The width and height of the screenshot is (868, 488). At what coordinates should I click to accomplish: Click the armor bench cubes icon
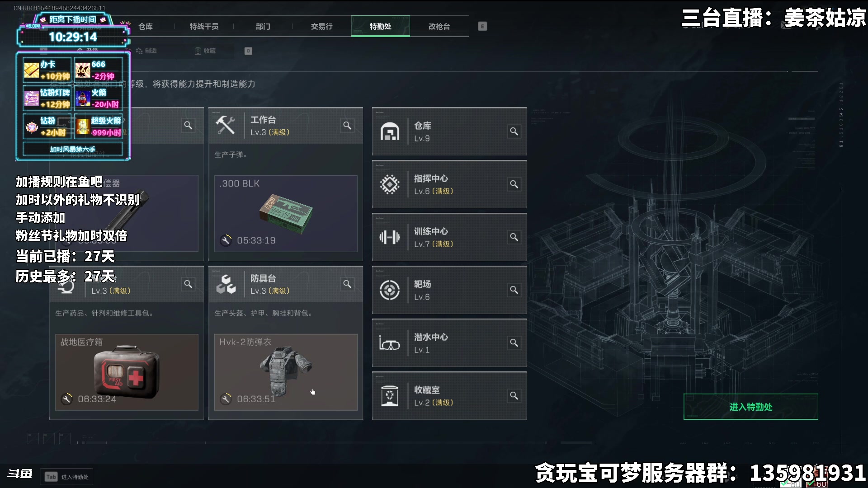click(x=226, y=284)
